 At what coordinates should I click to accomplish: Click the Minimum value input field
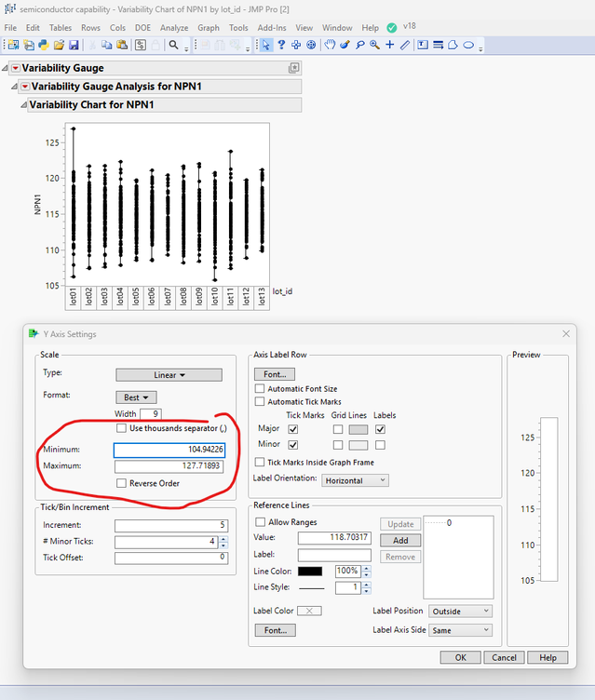click(x=169, y=450)
